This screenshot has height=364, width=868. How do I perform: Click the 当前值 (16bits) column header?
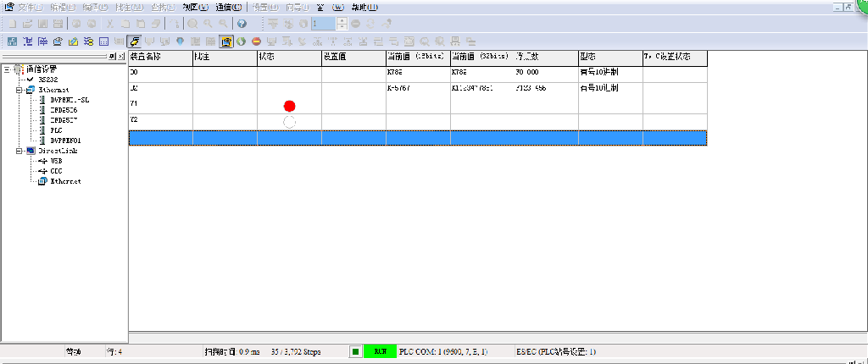(418, 57)
